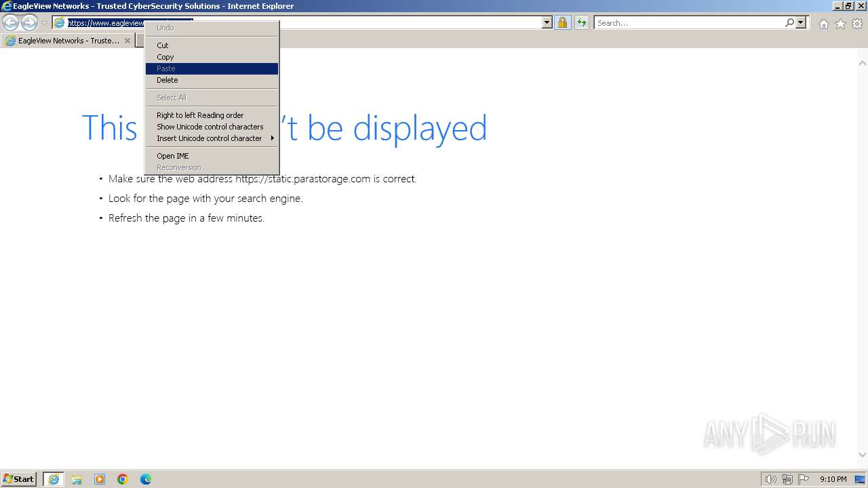Click scrollbar down arrow on page
This screenshot has height=488, width=868.
click(863, 455)
